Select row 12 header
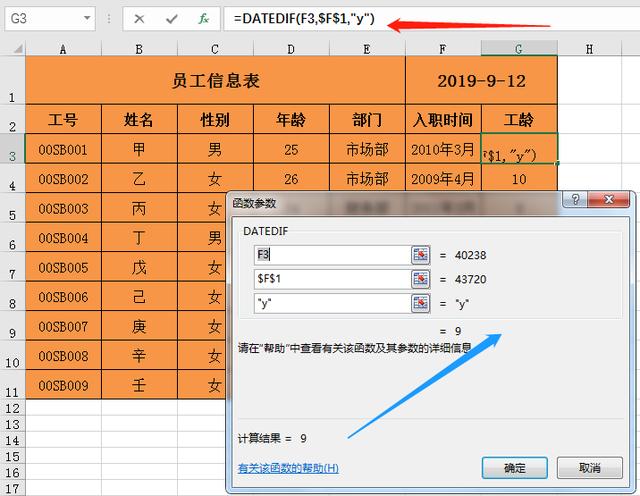This screenshot has height=496, width=640. (12, 408)
